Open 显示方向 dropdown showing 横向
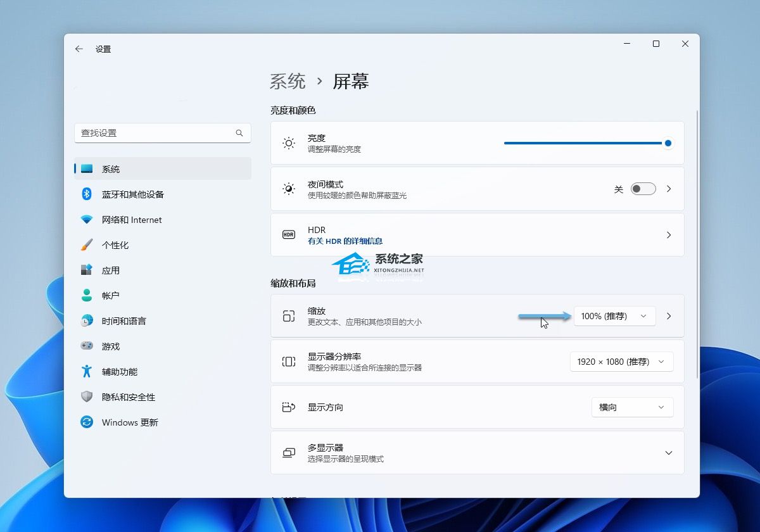The image size is (760, 532). (631, 407)
